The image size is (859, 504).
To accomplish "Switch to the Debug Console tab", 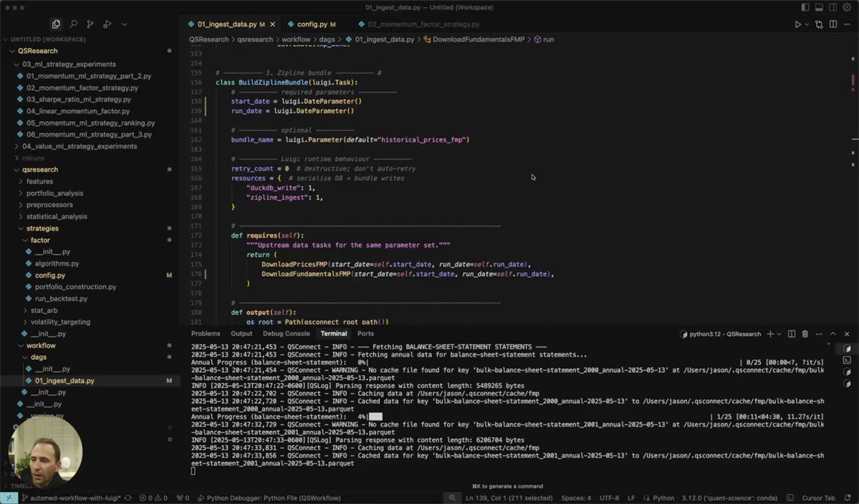I will (286, 334).
